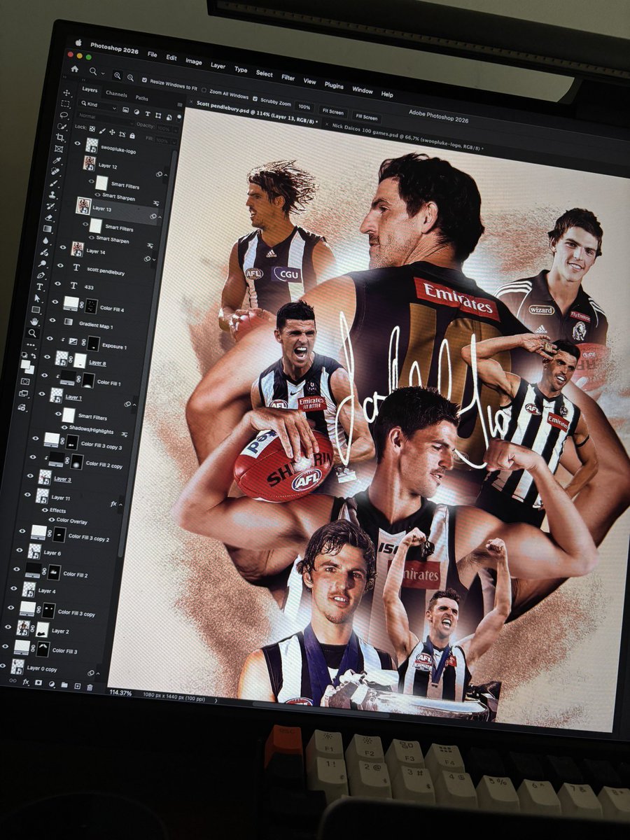The height and width of the screenshot is (840, 630).
Task: Open the blending mode Normal dropdown
Action: click(x=106, y=118)
